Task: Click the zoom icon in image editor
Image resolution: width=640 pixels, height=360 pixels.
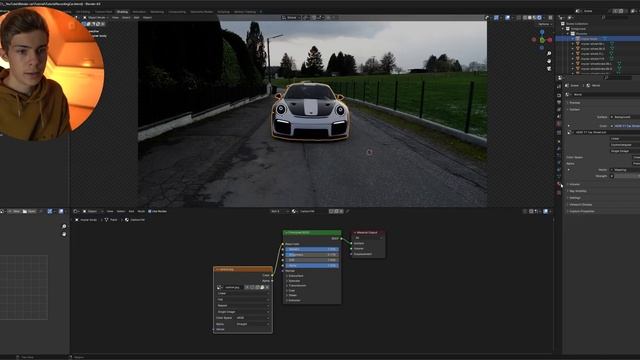Action: (64, 227)
